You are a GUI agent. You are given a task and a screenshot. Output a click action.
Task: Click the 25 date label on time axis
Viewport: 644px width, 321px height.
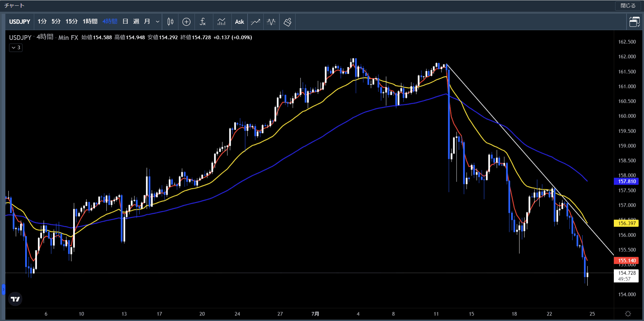coord(592,314)
